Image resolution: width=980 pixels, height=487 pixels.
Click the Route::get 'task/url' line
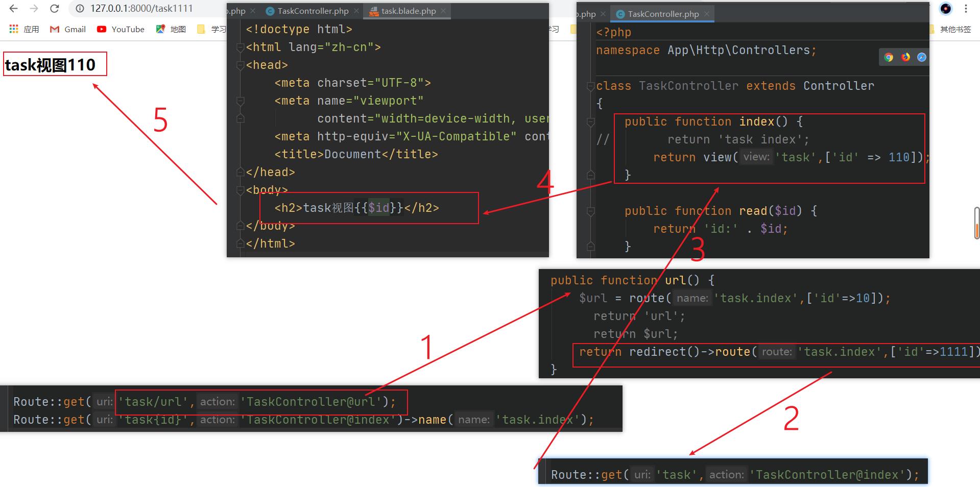pos(204,402)
